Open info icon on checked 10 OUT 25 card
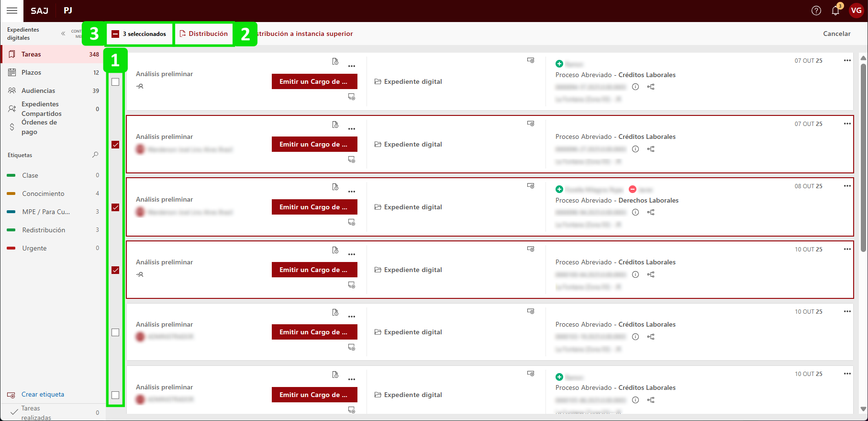868x421 pixels. point(635,274)
